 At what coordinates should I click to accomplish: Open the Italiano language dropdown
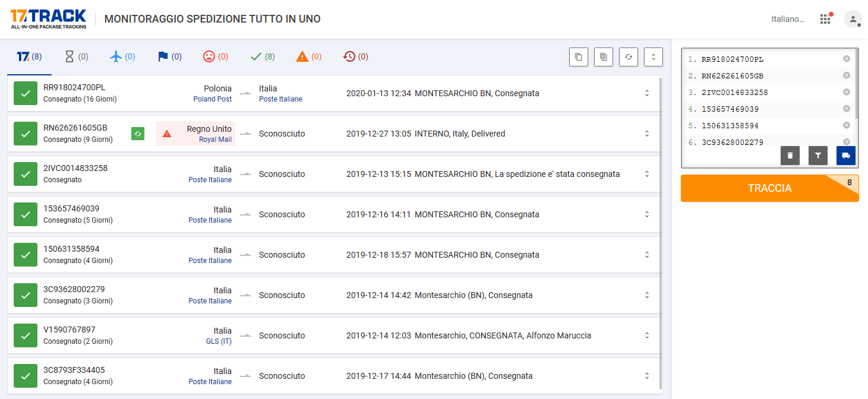tap(787, 19)
